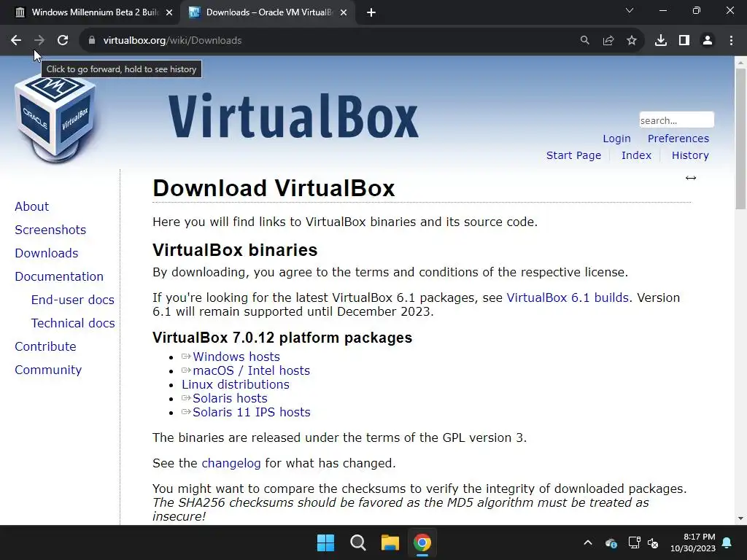Open Chrome three-dot menu

click(731, 41)
